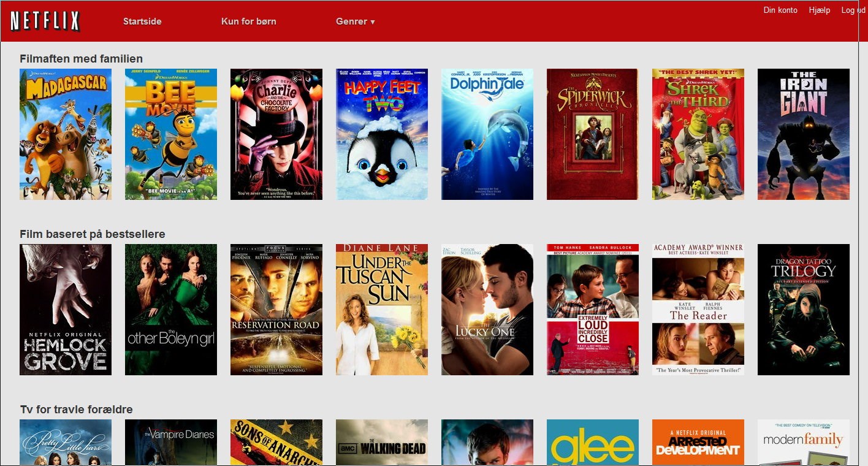868x466 pixels.
Task: Open The Spiderwick Chronicles poster
Action: 593,134
